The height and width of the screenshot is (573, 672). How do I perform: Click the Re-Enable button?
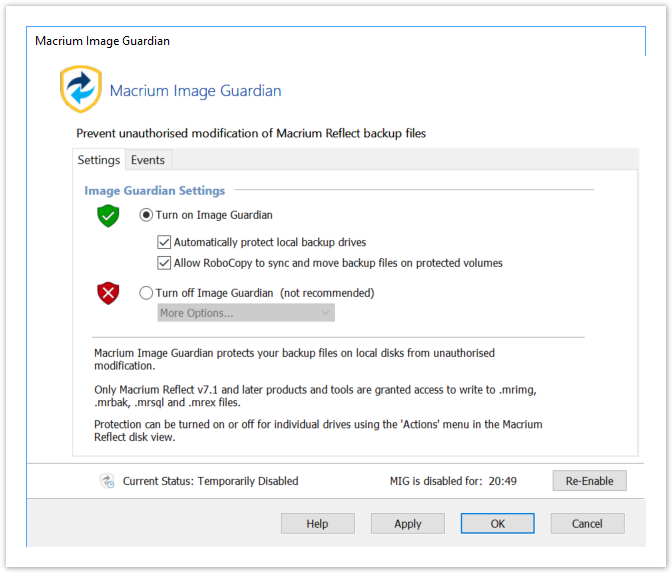tap(589, 481)
